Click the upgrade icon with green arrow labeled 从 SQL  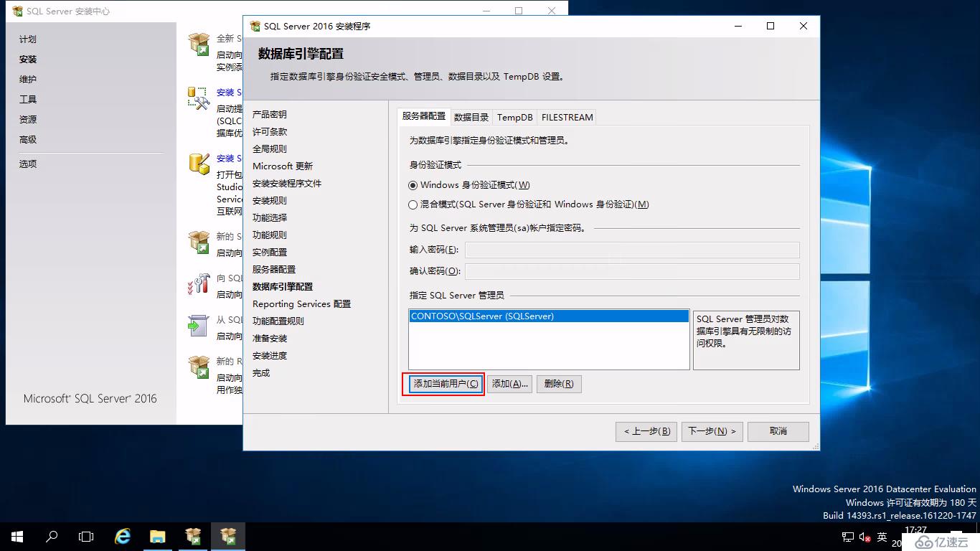tap(199, 325)
